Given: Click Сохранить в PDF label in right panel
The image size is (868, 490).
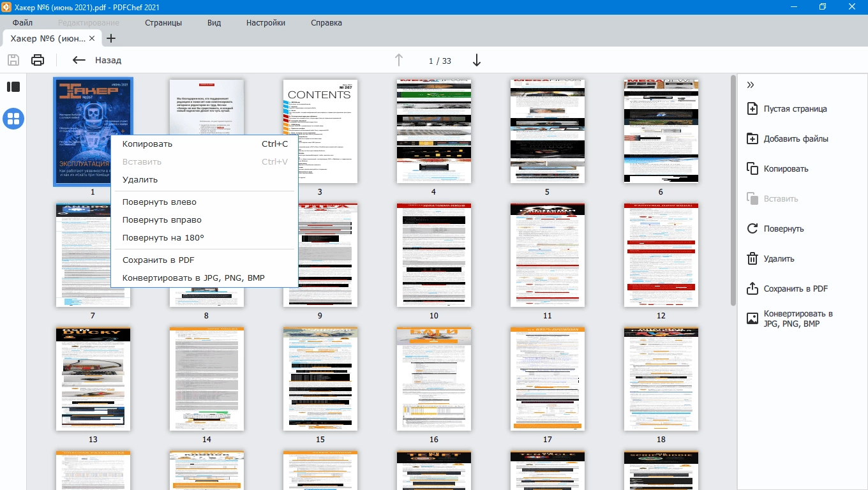Looking at the screenshot, I should coord(796,288).
